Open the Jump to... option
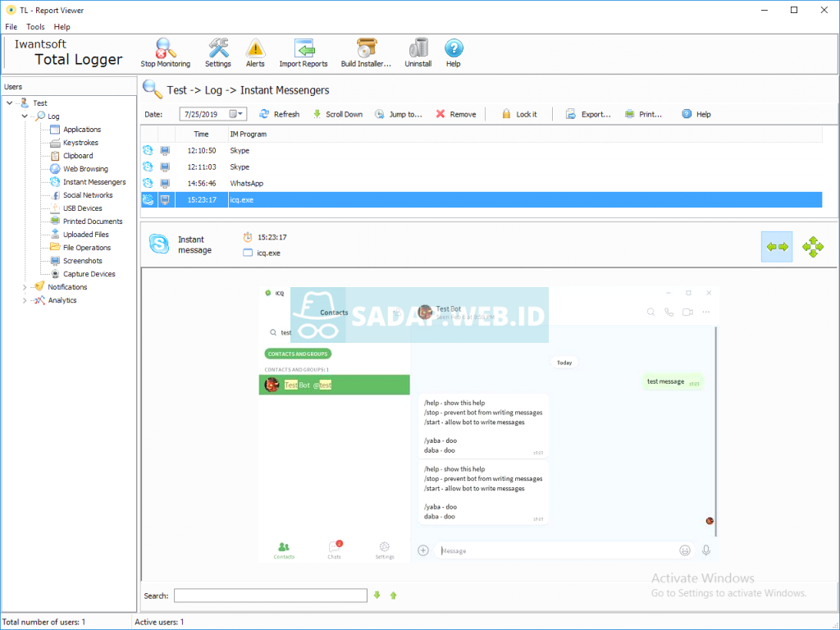Screen dimensions: 840x630 click(x=399, y=114)
